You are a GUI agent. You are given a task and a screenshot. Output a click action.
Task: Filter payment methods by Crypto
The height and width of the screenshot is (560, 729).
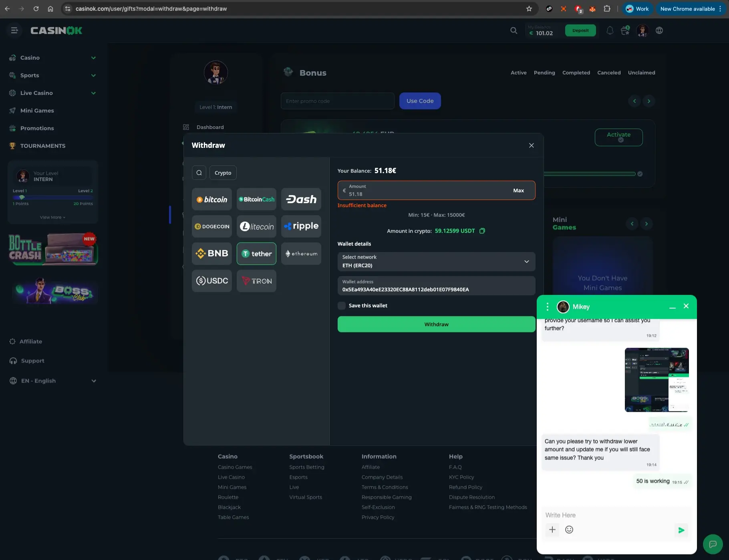[223, 173]
